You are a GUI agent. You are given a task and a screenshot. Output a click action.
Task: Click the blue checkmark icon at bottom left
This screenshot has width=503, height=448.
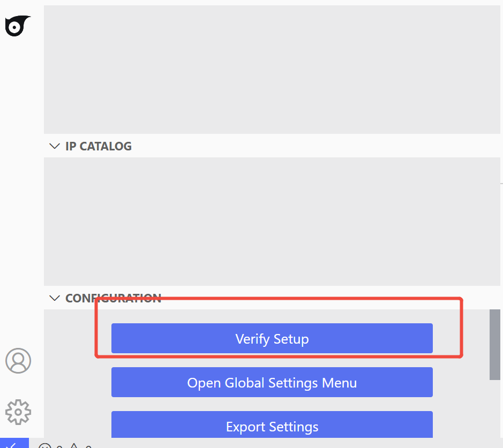[x=13, y=444]
